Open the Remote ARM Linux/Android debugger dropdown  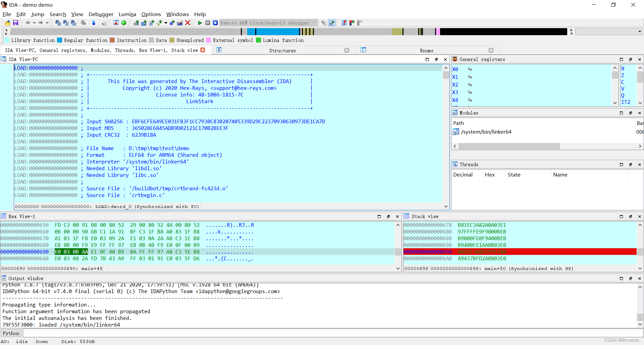tap(268, 23)
